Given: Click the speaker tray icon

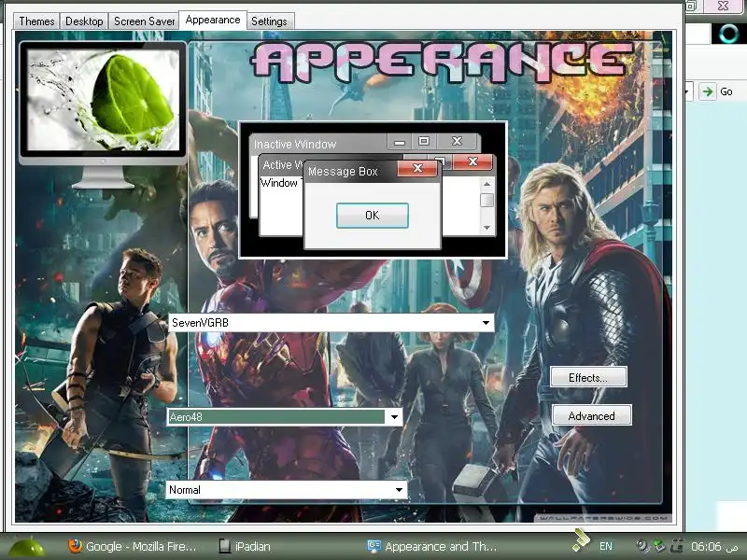Looking at the screenshot, I should [x=642, y=546].
